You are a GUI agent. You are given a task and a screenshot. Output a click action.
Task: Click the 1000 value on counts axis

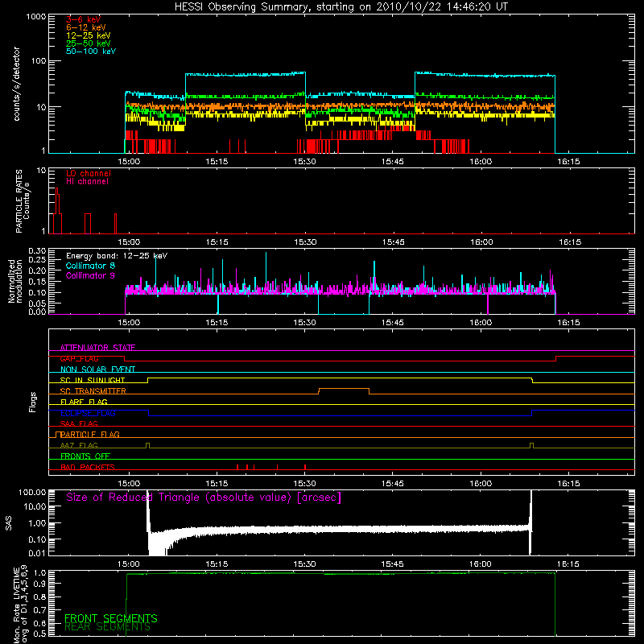[x=36, y=17]
